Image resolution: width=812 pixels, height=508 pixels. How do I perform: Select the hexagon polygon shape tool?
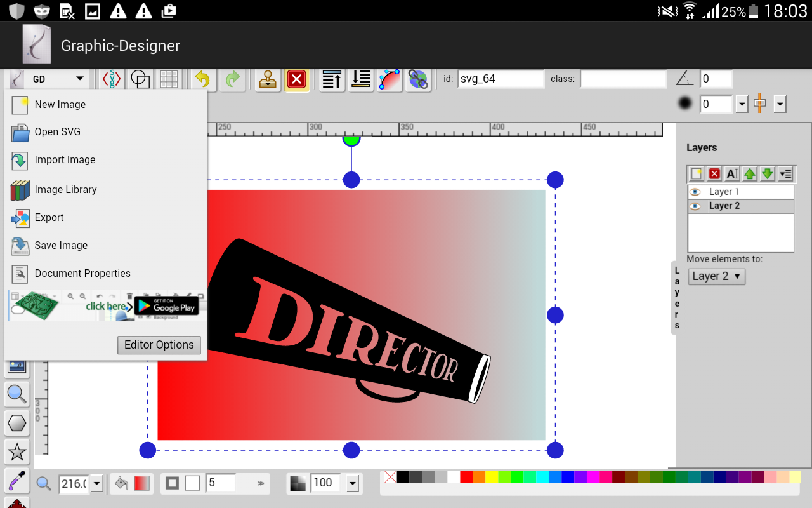pyautogui.click(x=16, y=423)
